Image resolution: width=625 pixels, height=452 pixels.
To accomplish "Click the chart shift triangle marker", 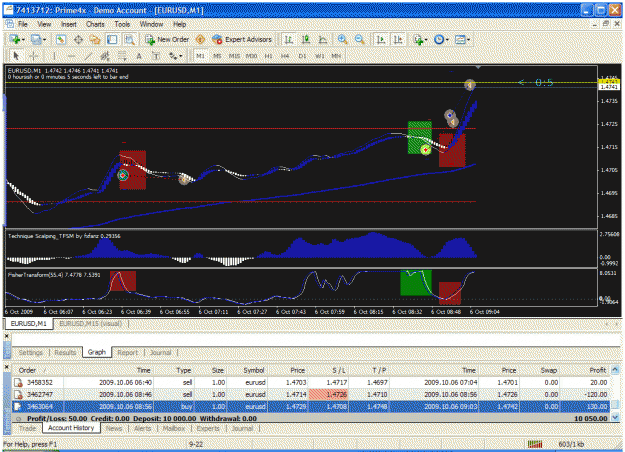I will click(x=478, y=67).
